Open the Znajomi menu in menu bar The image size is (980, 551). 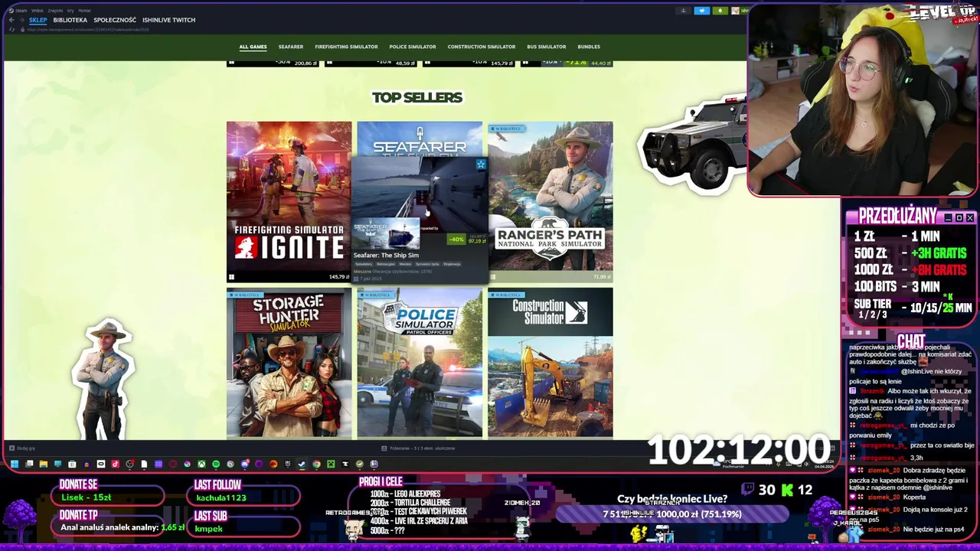55,11
